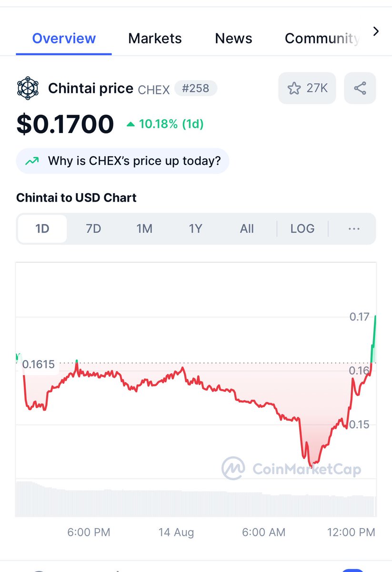Image resolution: width=392 pixels, height=572 pixels.
Task: Open the share icon button
Action: pos(360,88)
